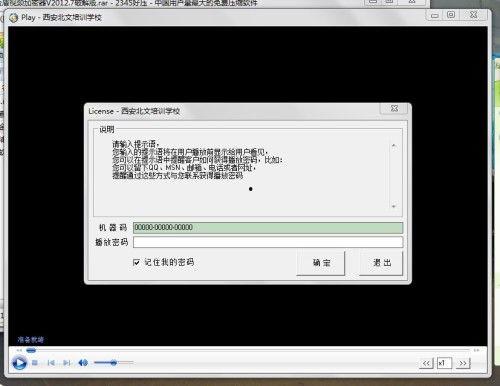Click the 请输入提示语 text line
This screenshot has width=500, height=386.
pyautogui.click(x=136, y=144)
